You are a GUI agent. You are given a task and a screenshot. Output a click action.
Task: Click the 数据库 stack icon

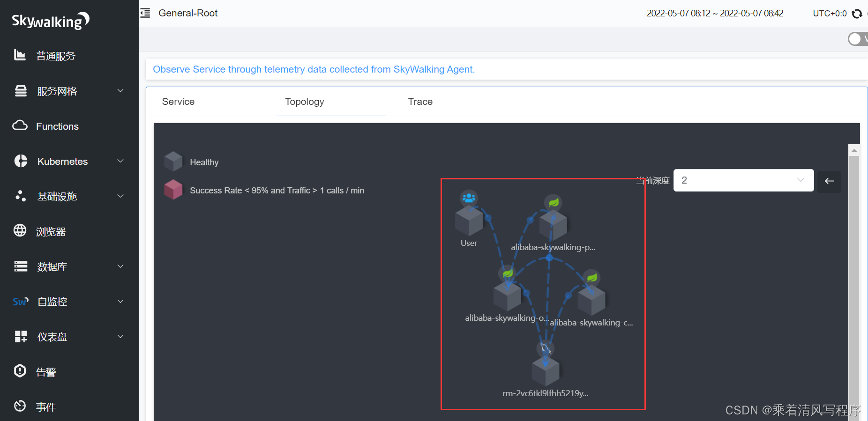21,266
